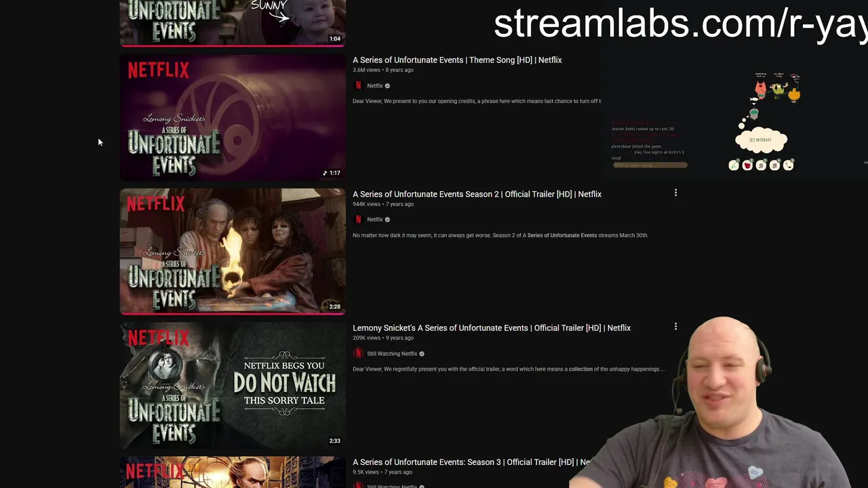Click the verified badge beside Still Watching Netflix under Lemony Snicket's trailer

(422, 354)
